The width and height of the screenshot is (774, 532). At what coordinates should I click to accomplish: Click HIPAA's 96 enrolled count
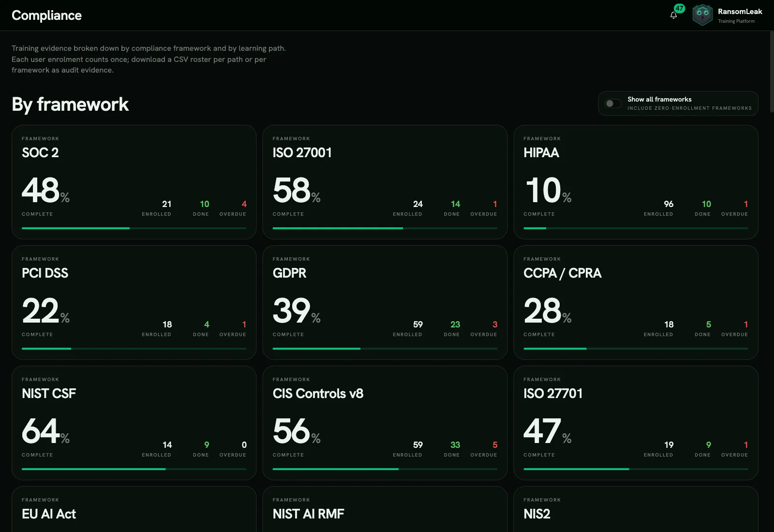[x=669, y=204]
